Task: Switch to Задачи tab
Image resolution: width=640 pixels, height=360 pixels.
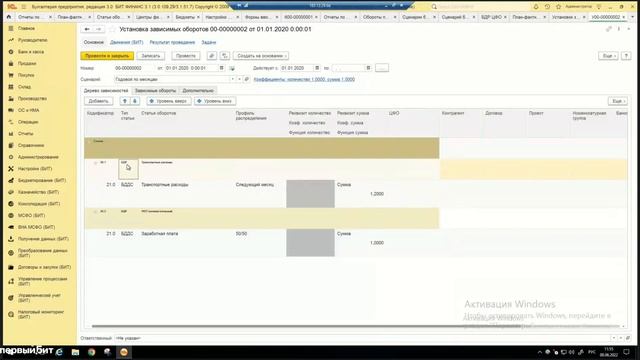Action: 209,42
